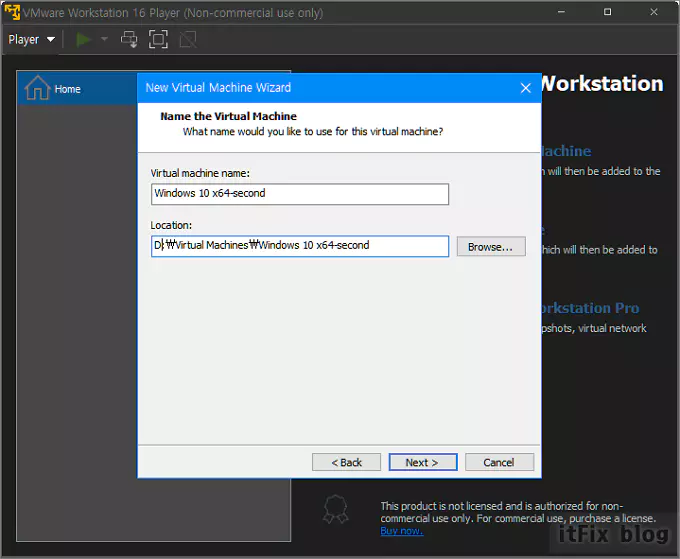Click the green Power On play icon
Viewport: 680px width, 559px height.
click(x=82, y=39)
